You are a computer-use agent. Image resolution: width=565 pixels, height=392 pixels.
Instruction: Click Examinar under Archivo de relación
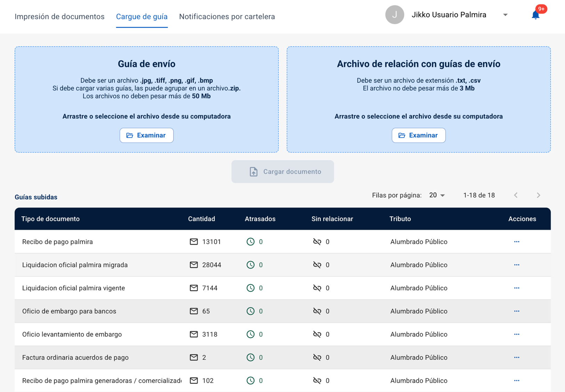coord(418,135)
